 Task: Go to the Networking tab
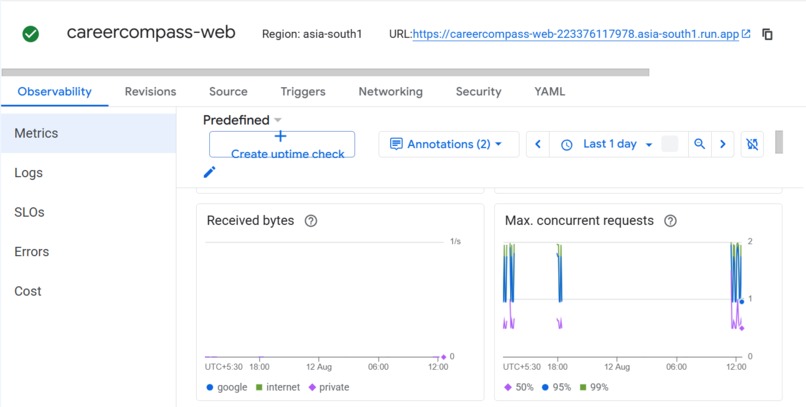point(391,91)
